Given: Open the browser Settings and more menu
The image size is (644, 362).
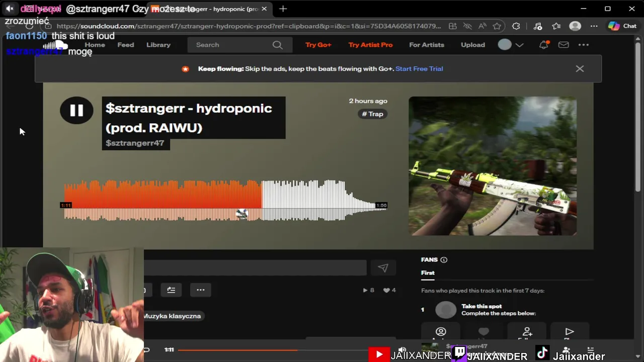Looking at the screenshot, I should click(594, 26).
